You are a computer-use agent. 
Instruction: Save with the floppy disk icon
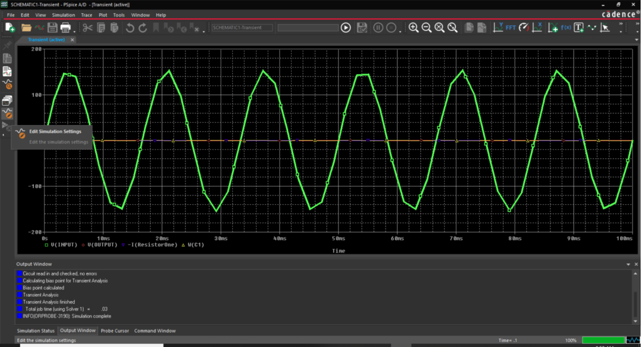52,28
